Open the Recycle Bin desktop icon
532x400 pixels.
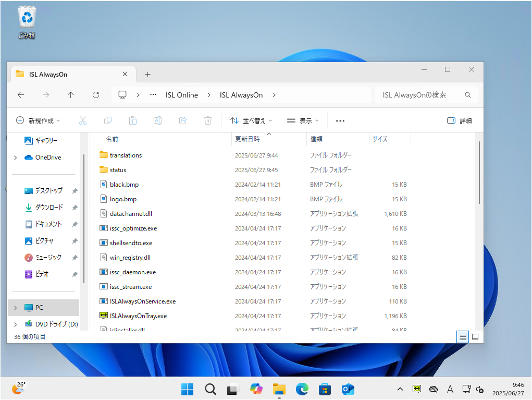(27, 22)
